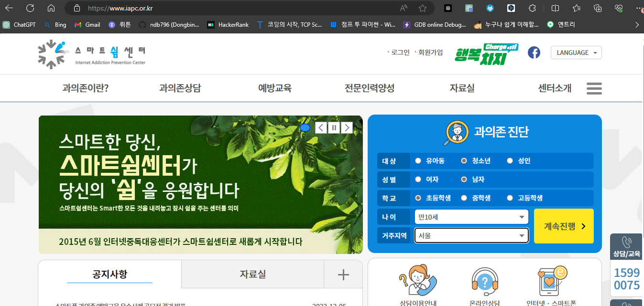Open the 전문인력양성 menu

(370, 88)
